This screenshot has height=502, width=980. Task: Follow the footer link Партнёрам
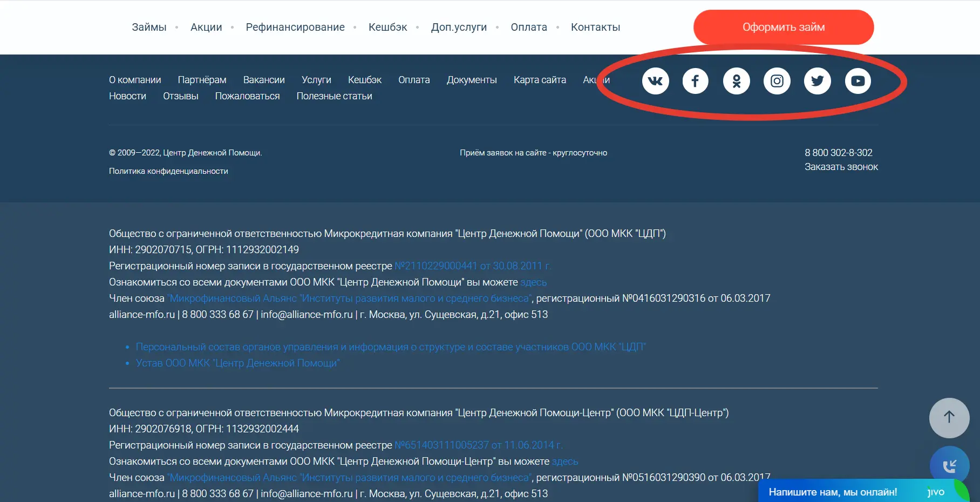202,80
